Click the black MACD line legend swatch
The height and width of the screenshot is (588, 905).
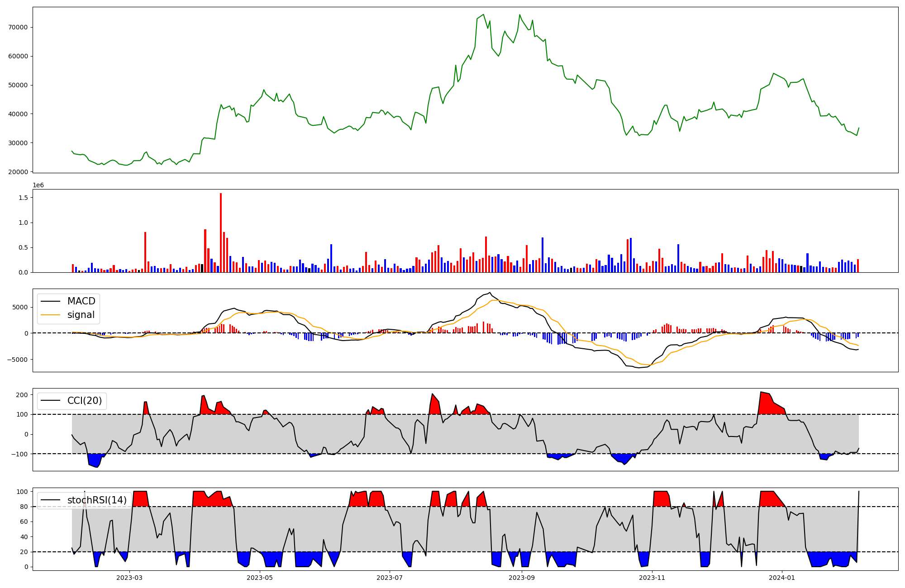50,301
